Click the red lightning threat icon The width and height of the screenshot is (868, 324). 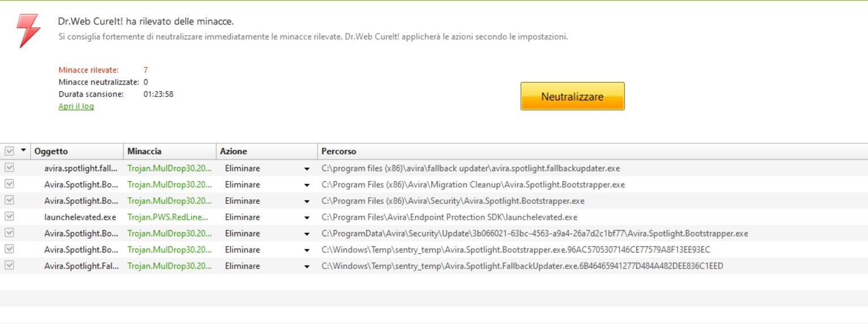click(x=28, y=30)
